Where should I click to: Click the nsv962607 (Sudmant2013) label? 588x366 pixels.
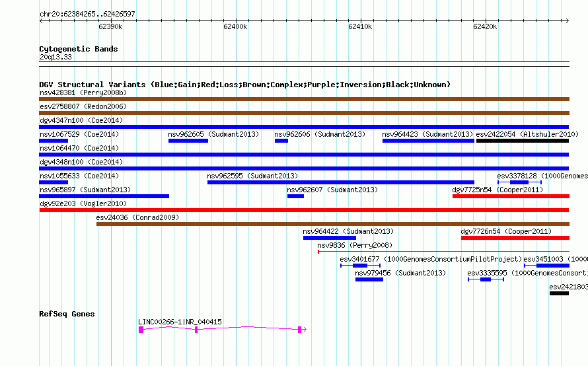332,190
